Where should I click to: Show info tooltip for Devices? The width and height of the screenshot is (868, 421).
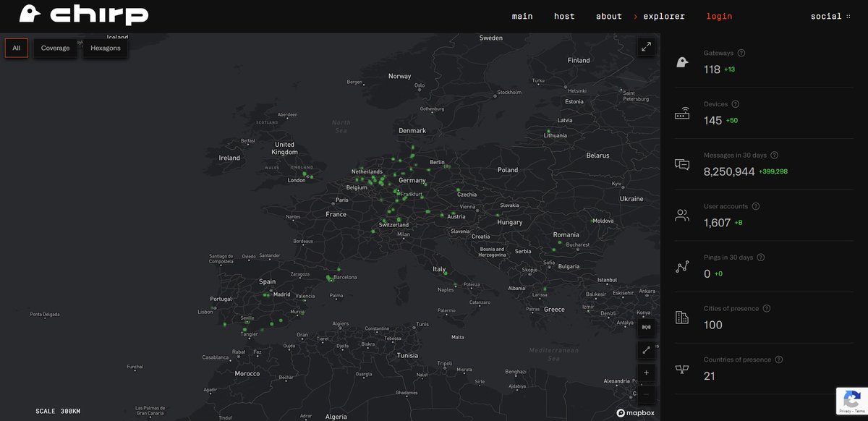click(x=736, y=104)
